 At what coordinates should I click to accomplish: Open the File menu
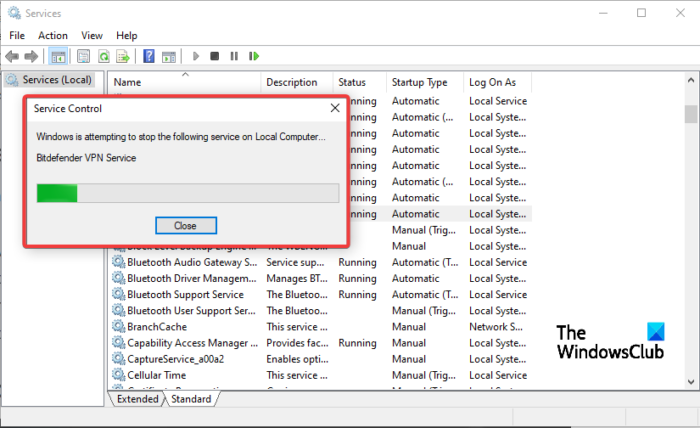(17, 35)
